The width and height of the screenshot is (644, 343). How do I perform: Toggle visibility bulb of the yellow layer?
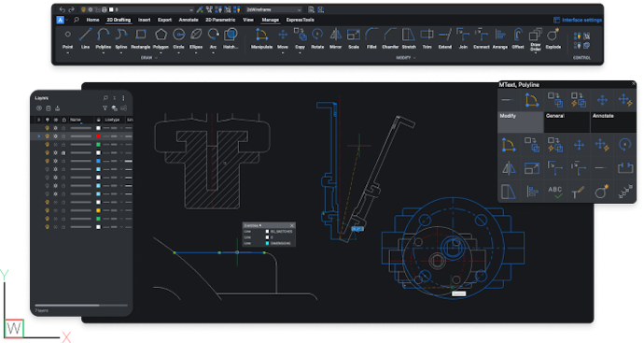[47, 210]
